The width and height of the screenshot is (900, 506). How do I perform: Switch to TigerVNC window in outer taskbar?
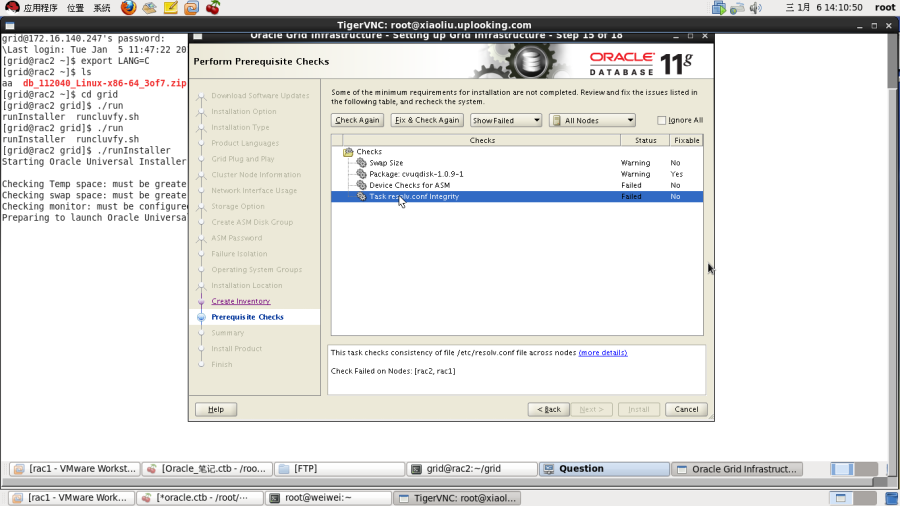coord(457,498)
